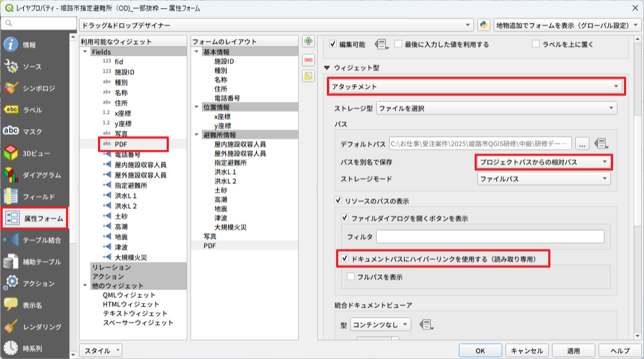Open the ダイアグラム sidebar section

coord(35,175)
